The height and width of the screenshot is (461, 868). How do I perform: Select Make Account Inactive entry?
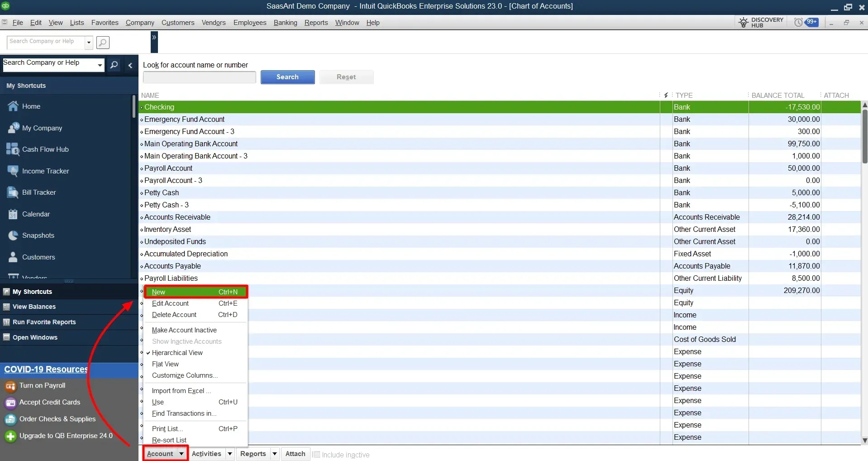point(196,330)
